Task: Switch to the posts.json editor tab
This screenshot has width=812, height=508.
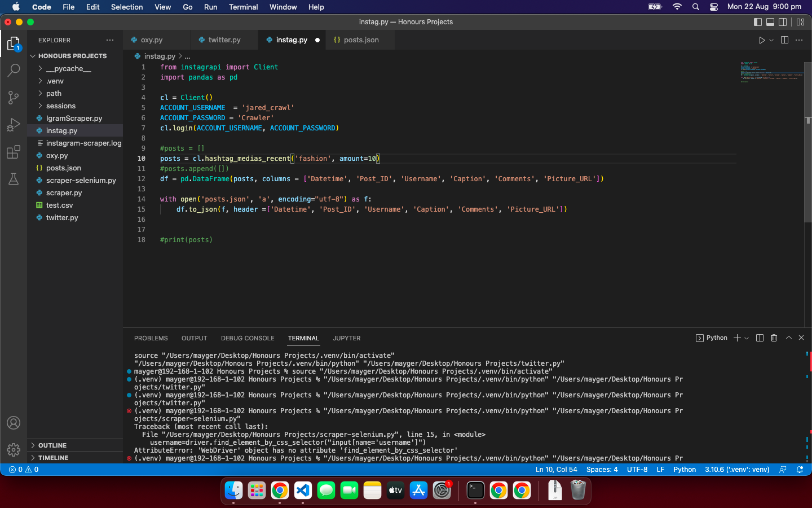Action: tap(361, 40)
